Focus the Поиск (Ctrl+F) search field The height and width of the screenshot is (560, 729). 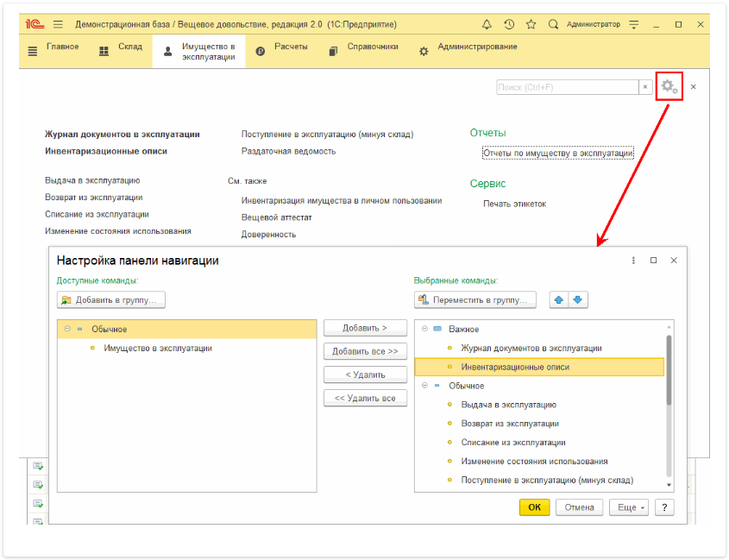(x=567, y=87)
